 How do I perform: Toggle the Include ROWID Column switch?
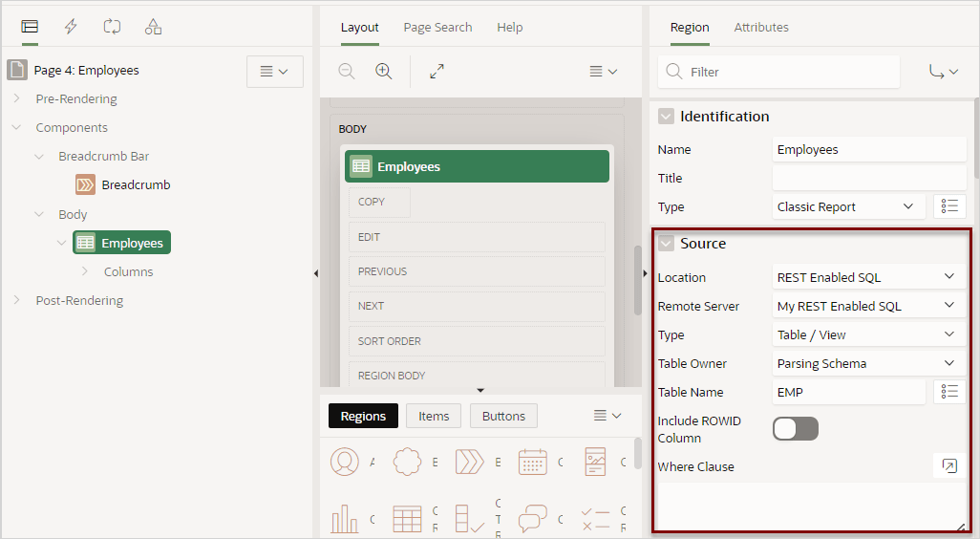[x=795, y=429]
